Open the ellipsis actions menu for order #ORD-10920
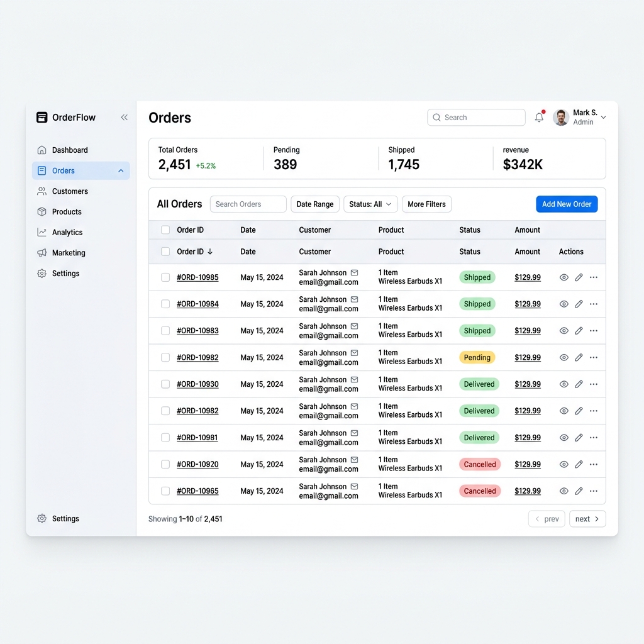Image resolution: width=644 pixels, height=644 pixels. click(594, 464)
